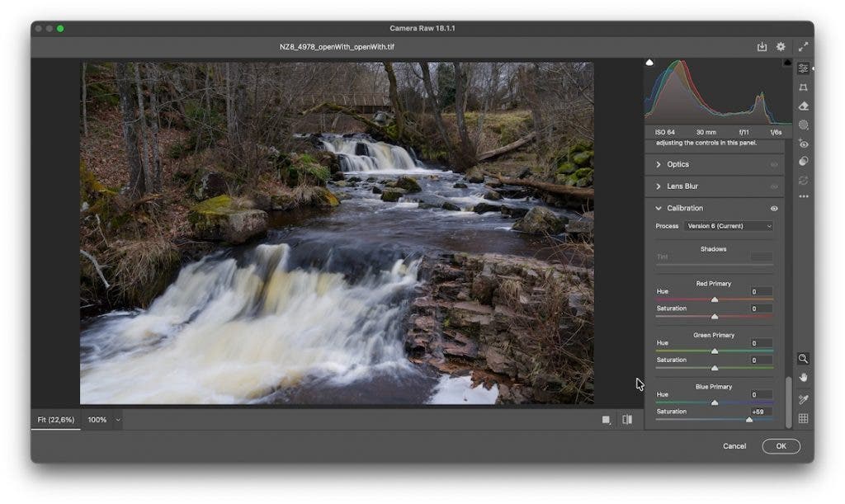Click the Cancel button
This screenshot has height=504, width=845.
[734, 445]
